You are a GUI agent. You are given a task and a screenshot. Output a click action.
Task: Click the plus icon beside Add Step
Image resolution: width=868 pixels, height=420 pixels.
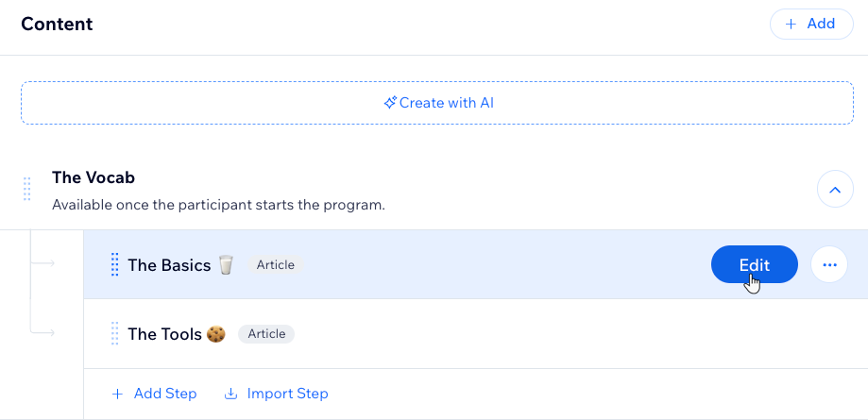(117, 394)
